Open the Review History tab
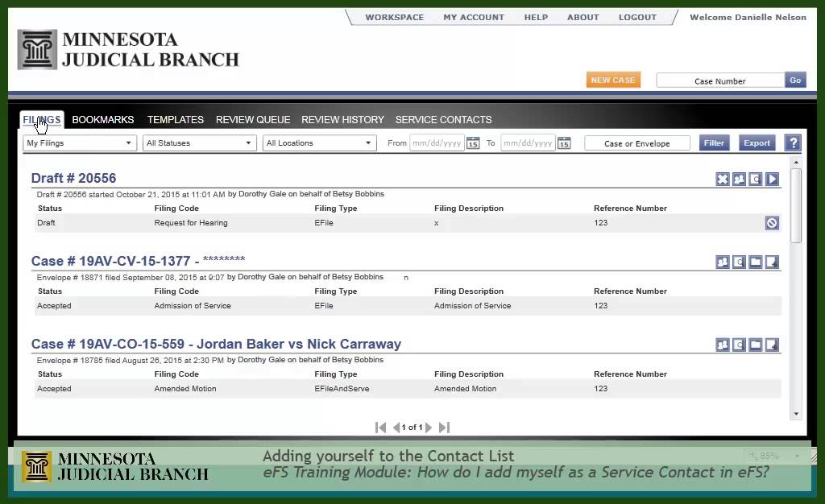Image resolution: width=825 pixels, height=504 pixels. [342, 120]
